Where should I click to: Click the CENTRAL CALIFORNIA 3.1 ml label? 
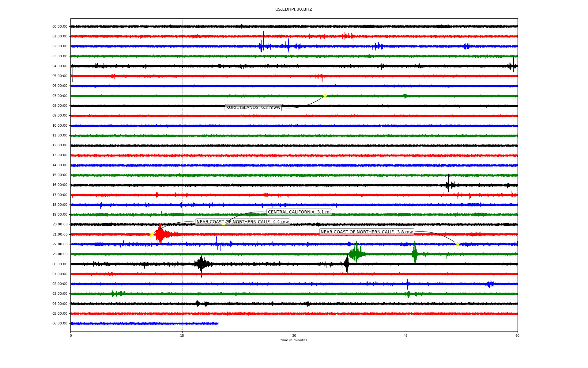(299, 212)
